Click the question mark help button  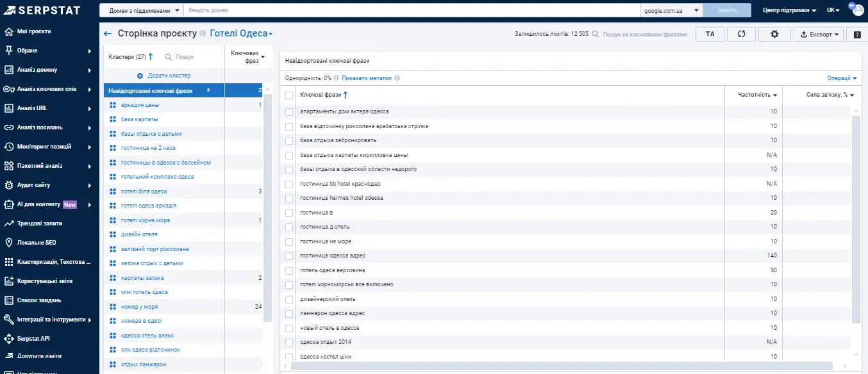coord(857,35)
